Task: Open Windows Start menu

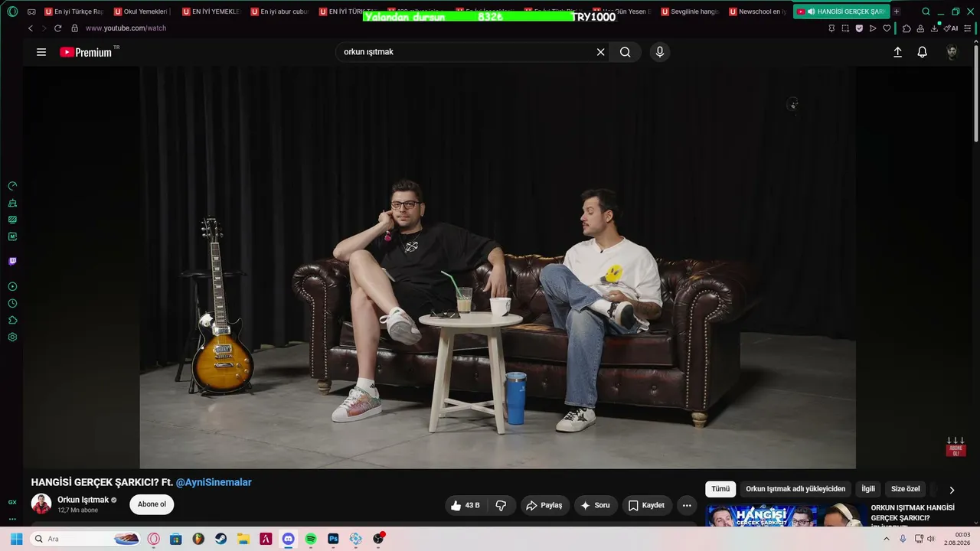Action: pos(16,539)
